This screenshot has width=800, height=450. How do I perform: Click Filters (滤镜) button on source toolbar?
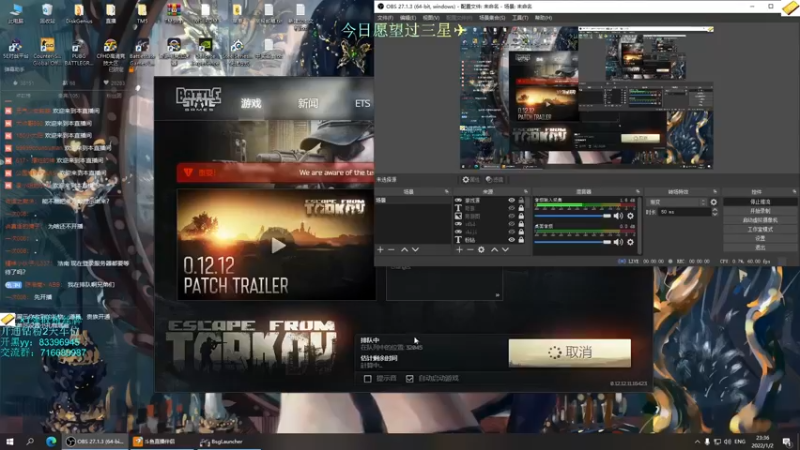coord(494,180)
